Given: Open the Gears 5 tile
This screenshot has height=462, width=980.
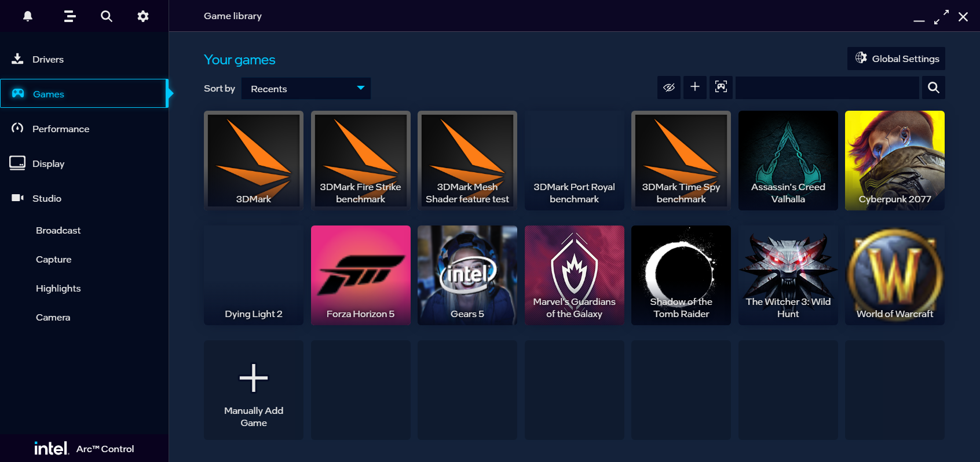Looking at the screenshot, I should [467, 275].
